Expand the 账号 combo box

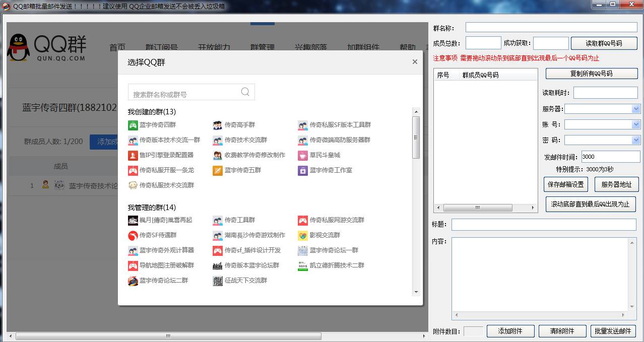[x=636, y=124]
